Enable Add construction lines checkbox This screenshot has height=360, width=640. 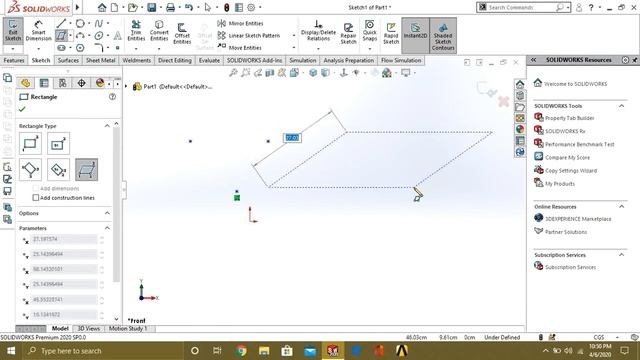[x=36, y=198]
